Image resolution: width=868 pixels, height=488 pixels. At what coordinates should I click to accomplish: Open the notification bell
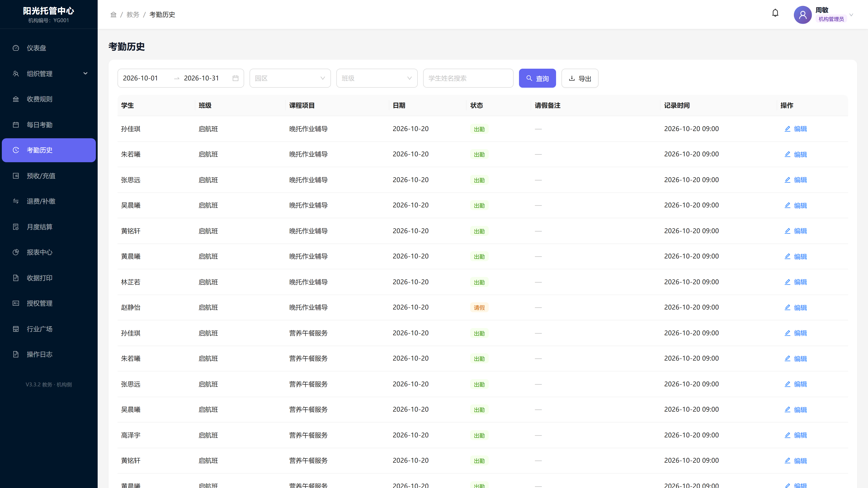(x=775, y=13)
